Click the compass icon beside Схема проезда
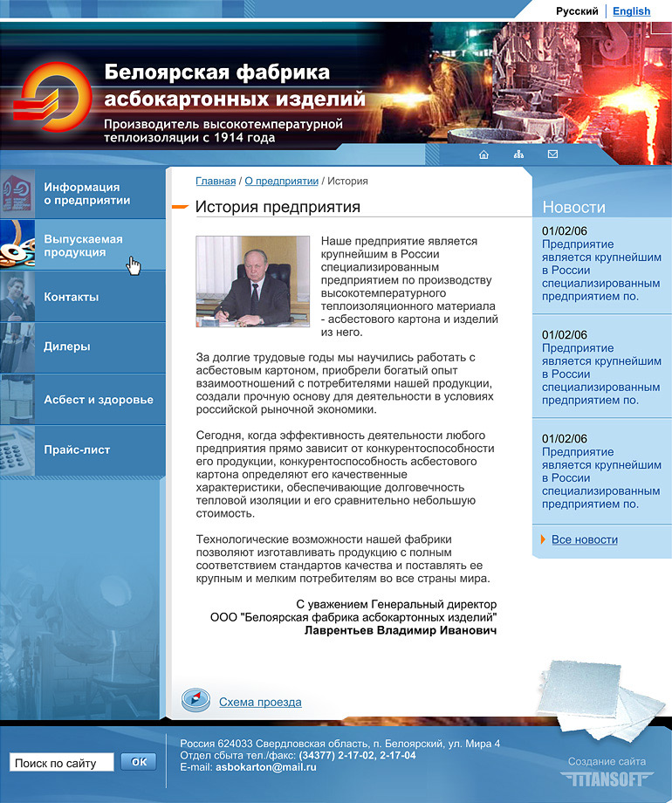The image size is (672, 803). [195, 699]
